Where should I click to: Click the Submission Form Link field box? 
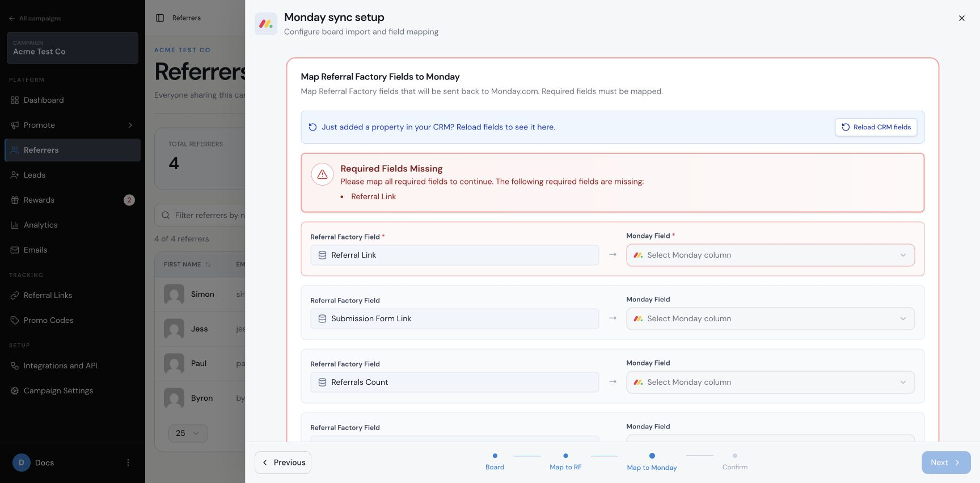point(454,319)
